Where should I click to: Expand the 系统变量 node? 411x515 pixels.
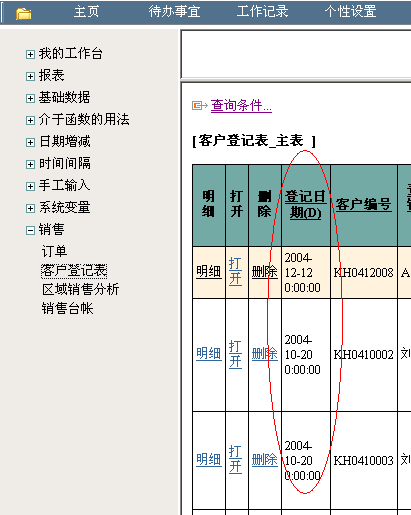click(30, 208)
